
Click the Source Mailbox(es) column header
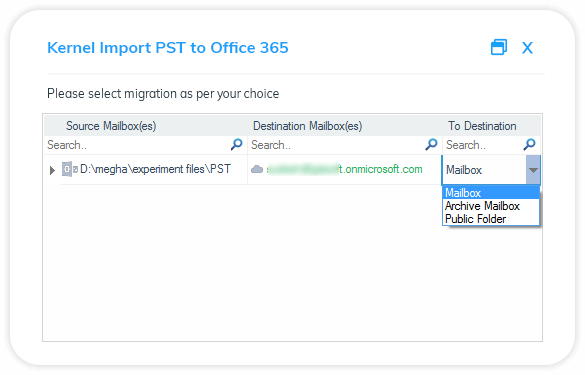tap(111, 126)
